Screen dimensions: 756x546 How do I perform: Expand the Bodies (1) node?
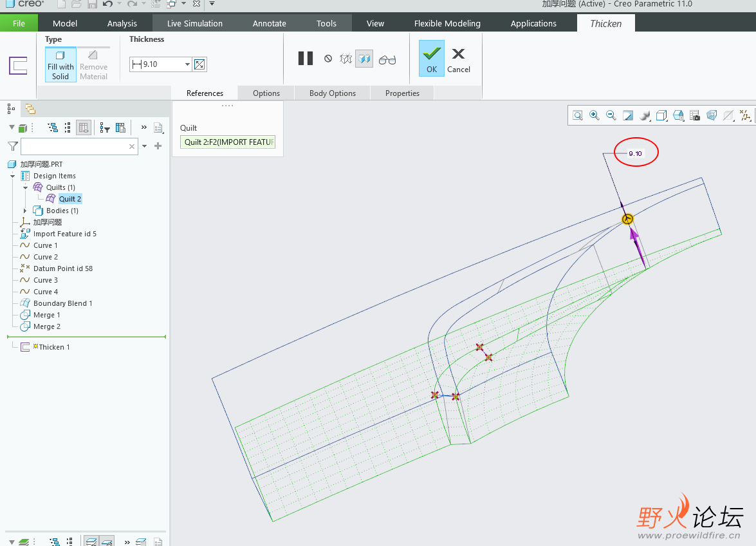coord(26,211)
